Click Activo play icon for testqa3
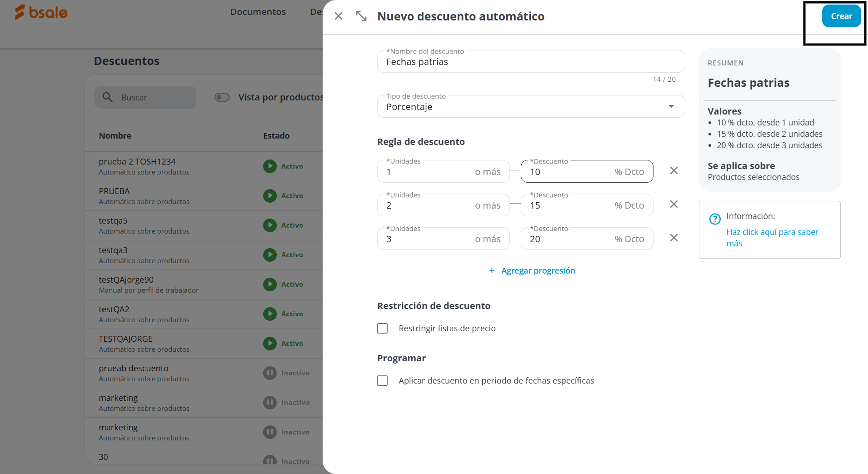 pos(270,255)
